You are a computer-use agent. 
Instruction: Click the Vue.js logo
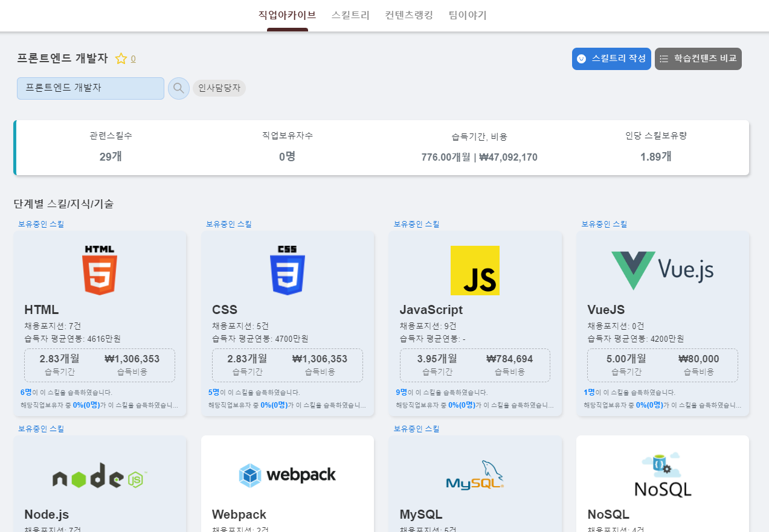(663, 271)
